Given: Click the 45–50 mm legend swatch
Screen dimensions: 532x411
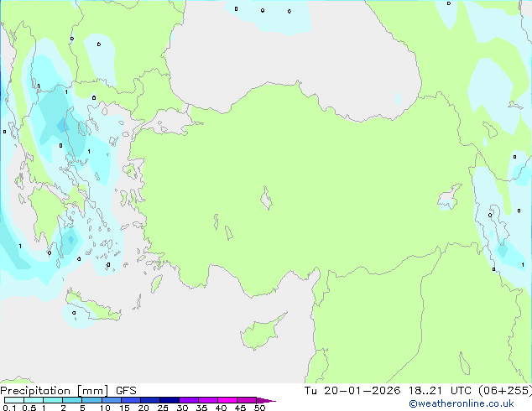Looking at the screenshot, I should pos(247,400).
